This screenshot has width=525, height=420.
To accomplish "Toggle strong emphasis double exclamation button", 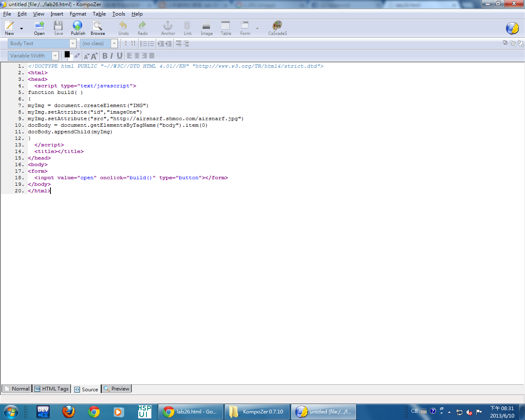I will pos(133,43).
